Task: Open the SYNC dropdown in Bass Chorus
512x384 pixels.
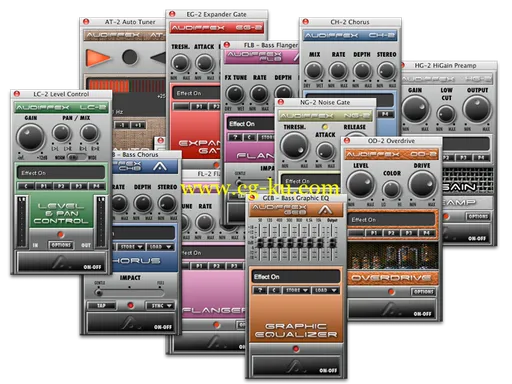Action: point(160,305)
